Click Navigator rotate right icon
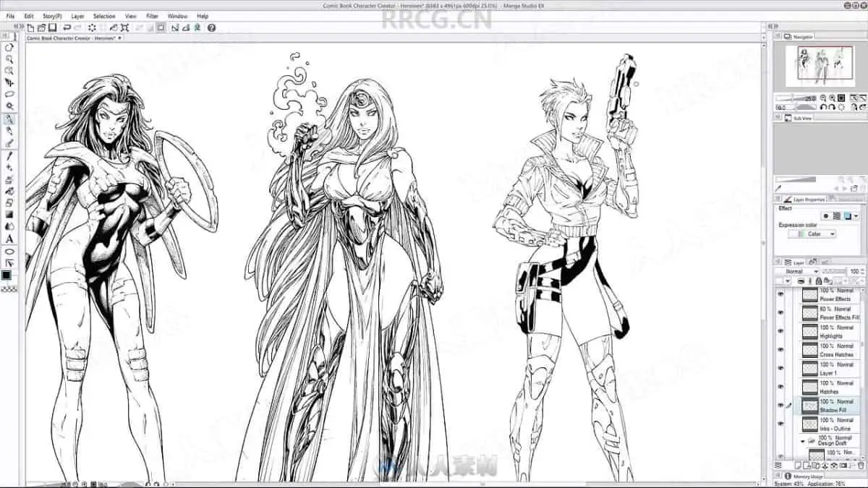The width and height of the screenshot is (868, 488). pyautogui.click(x=832, y=107)
